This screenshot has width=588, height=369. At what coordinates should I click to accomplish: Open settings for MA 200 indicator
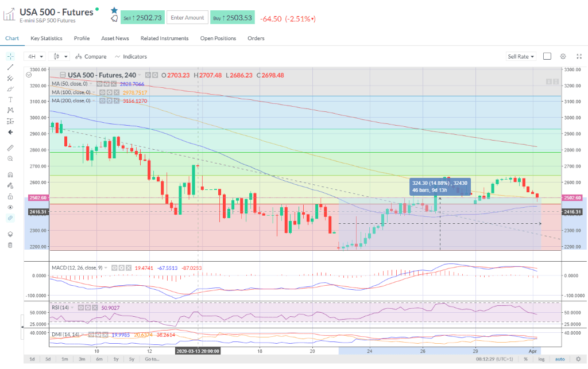click(x=109, y=101)
